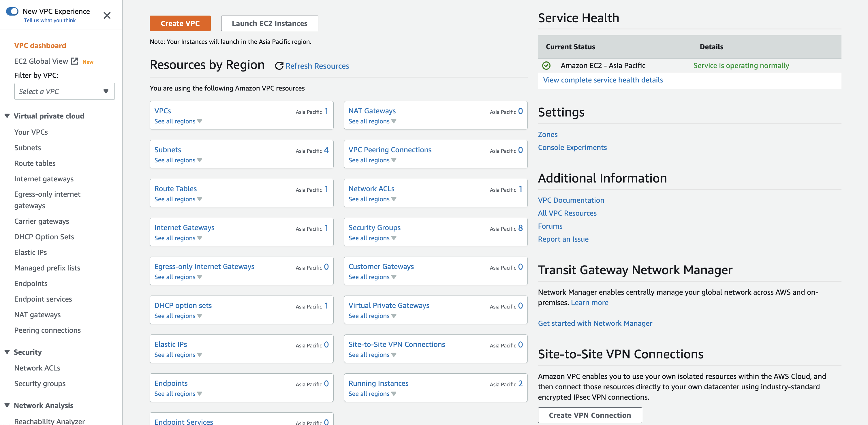Click View complete service health details

point(603,80)
